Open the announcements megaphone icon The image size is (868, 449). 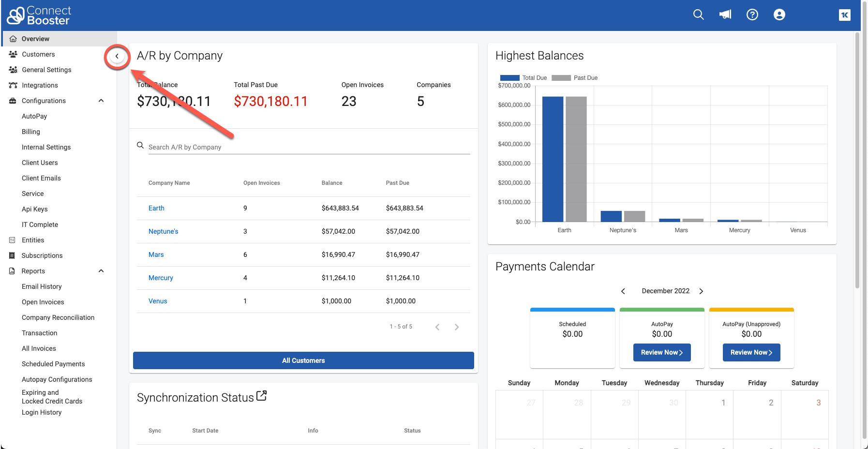pyautogui.click(x=725, y=15)
